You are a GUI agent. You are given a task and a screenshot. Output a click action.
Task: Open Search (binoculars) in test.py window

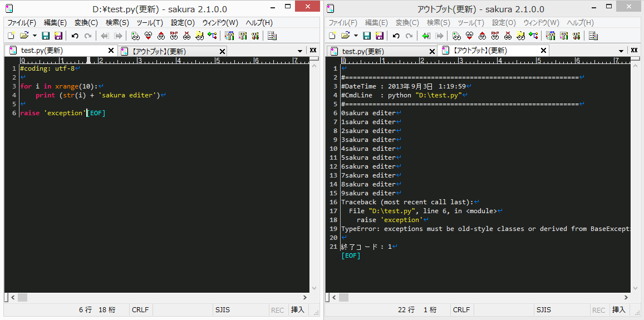click(135, 36)
